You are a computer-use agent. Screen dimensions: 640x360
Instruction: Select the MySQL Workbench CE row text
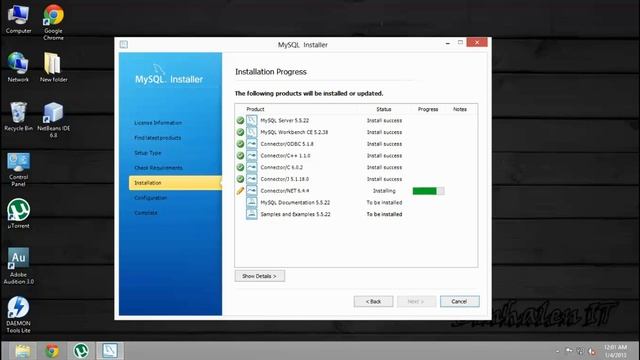click(x=294, y=132)
